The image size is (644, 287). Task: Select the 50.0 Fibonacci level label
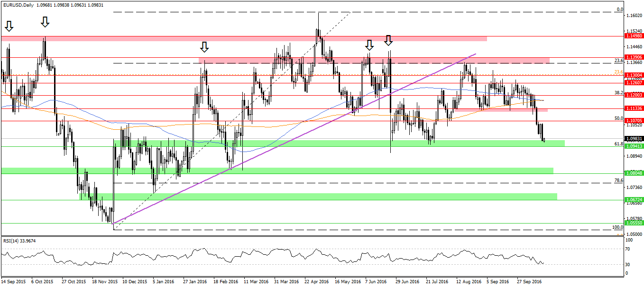coord(618,118)
